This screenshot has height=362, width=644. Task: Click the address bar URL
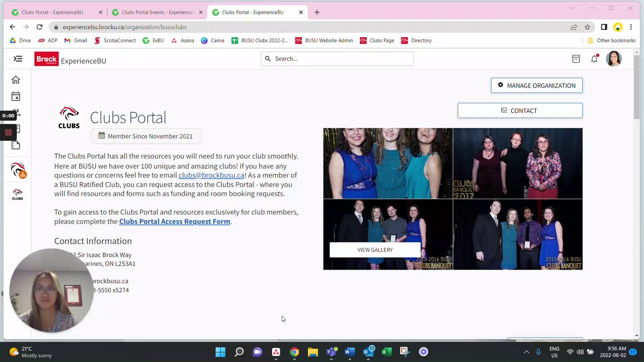tap(125, 27)
